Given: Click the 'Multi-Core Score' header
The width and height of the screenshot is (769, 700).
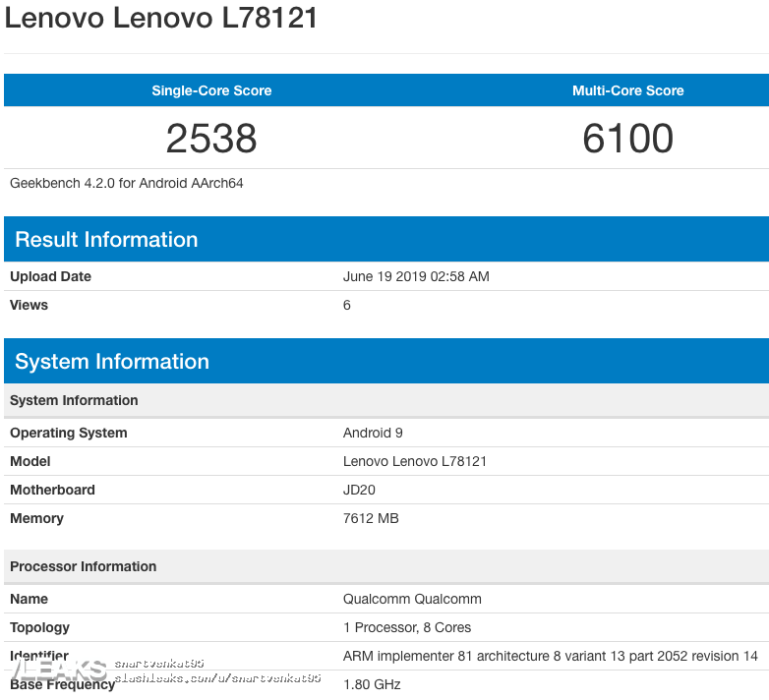Looking at the screenshot, I should pyautogui.click(x=627, y=90).
